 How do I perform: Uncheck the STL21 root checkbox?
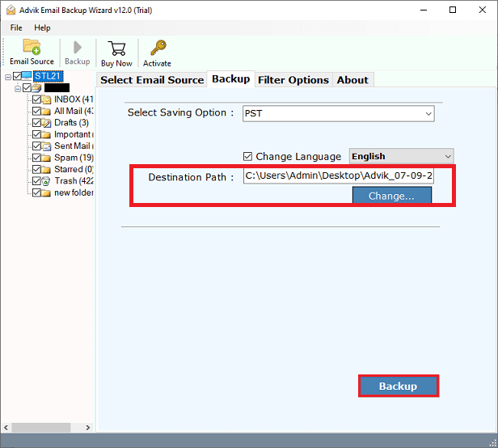coord(17,76)
